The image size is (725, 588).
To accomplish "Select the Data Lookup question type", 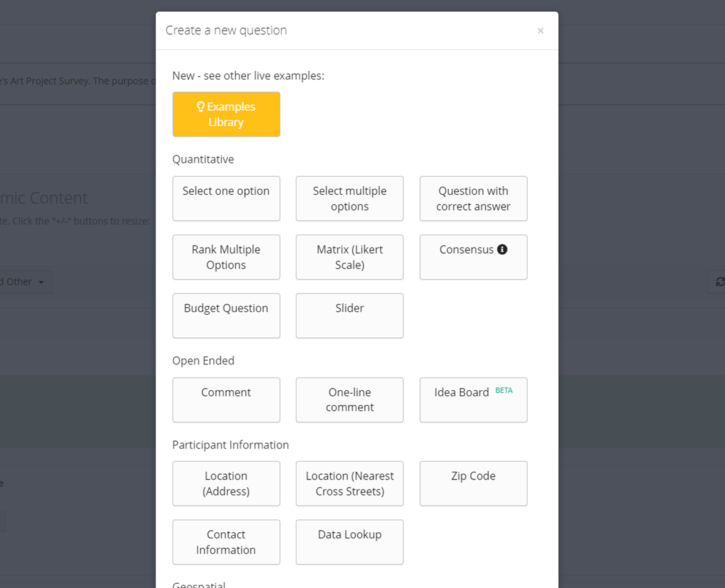I will tap(349, 542).
